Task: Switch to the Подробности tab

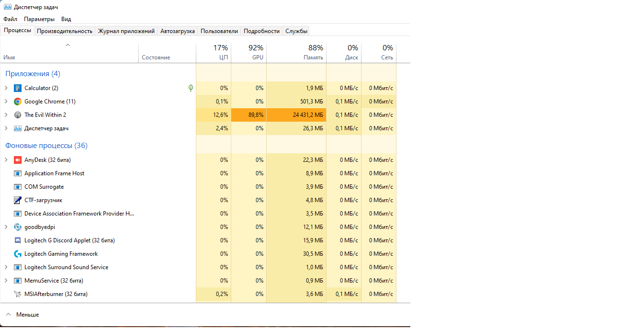Action: point(261,31)
